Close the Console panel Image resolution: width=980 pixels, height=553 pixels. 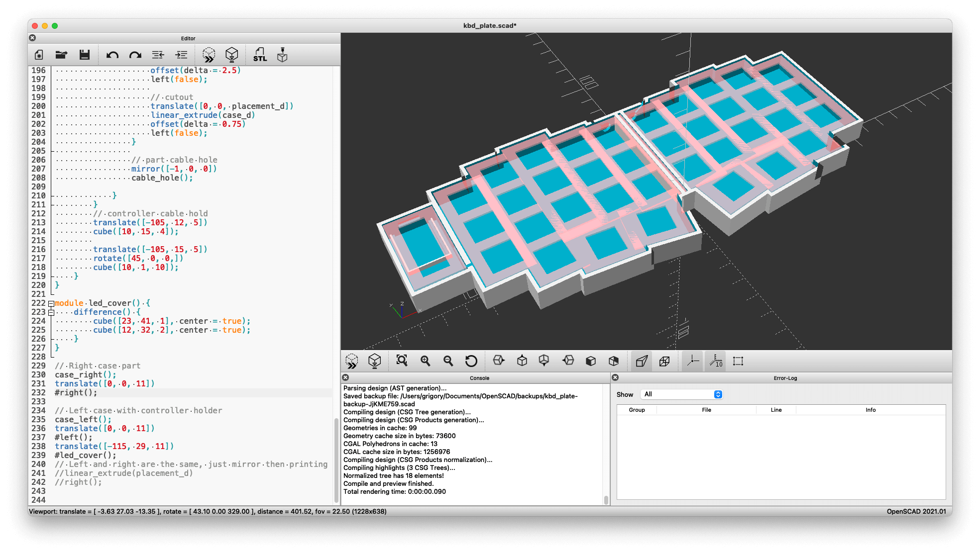point(345,377)
